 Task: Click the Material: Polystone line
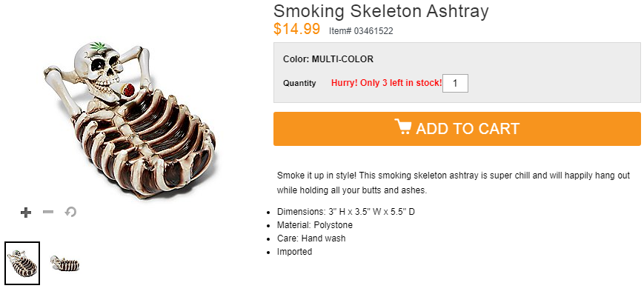(315, 225)
